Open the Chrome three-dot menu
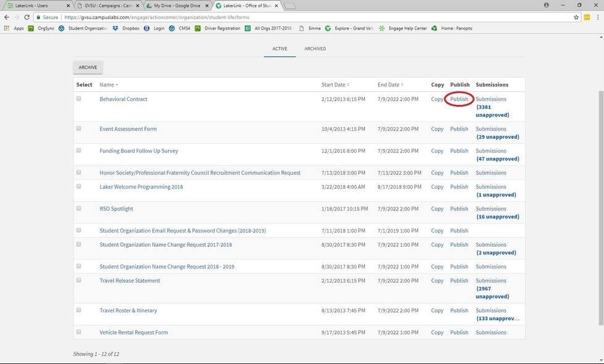This screenshot has width=604, height=364. [x=597, y=17]
